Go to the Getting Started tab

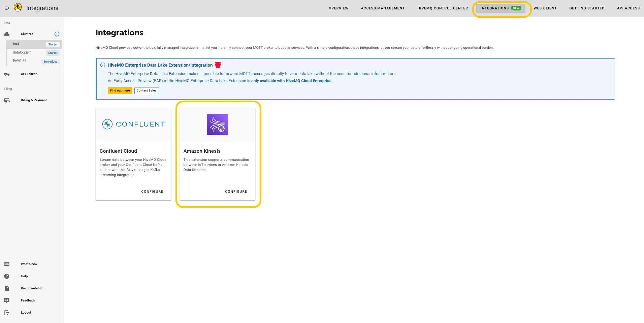(x=587, y=8)
